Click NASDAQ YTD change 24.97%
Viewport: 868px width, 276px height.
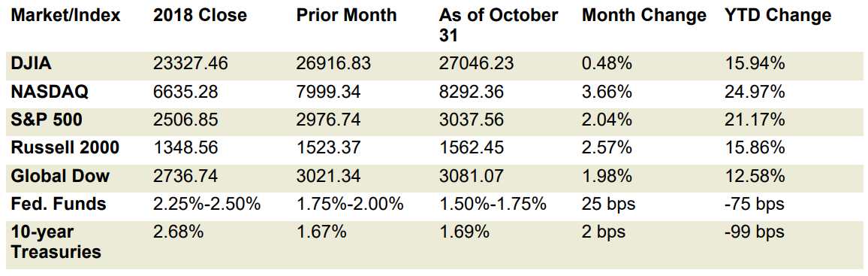click(x=755, y=92)
